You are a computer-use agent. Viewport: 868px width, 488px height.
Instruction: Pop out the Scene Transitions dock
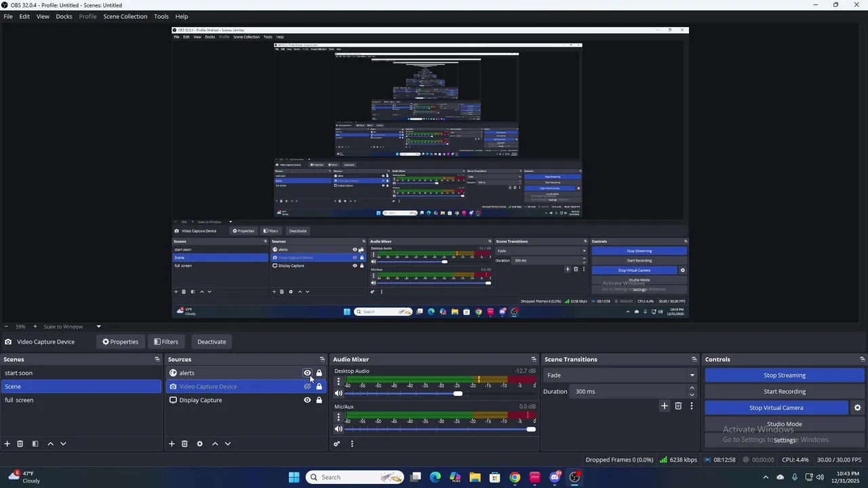coord(694,359)
